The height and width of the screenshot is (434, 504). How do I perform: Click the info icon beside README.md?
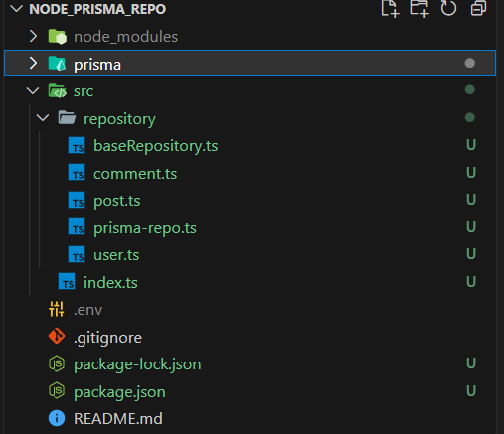pyautogui.click(x=57, y=418)
